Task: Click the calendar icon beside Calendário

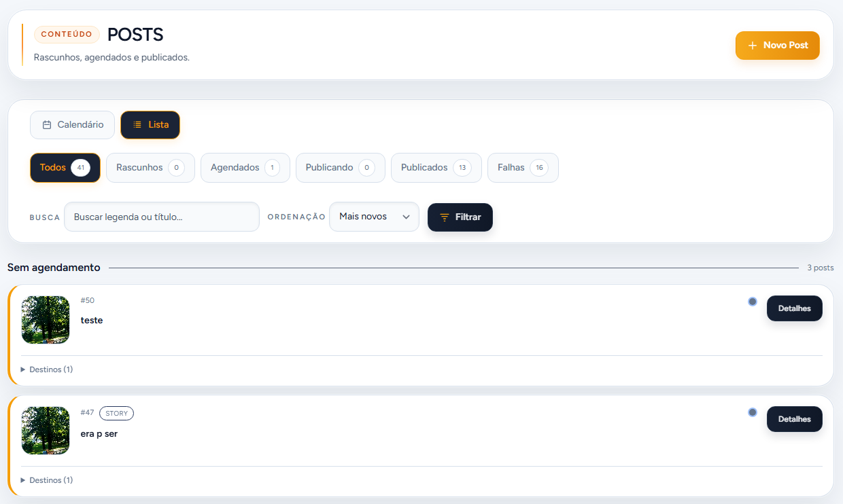Action: (47, 125)
